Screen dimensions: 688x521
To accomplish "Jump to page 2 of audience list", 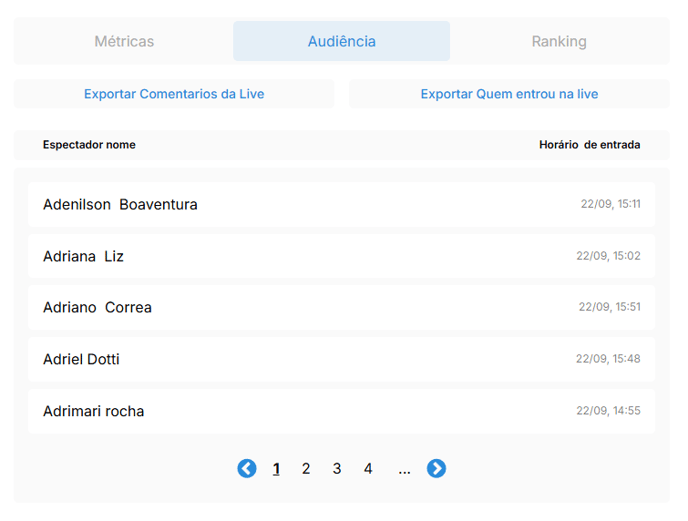I will point(306,469).
